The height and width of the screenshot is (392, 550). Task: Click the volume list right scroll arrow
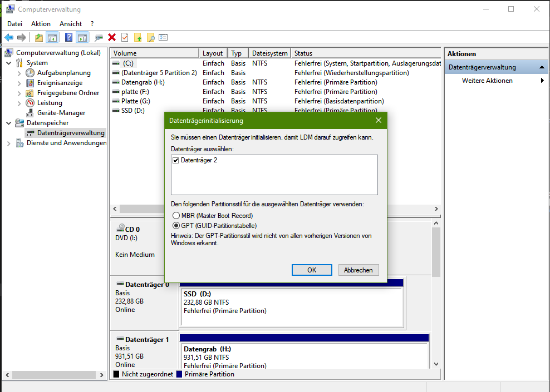436,209
